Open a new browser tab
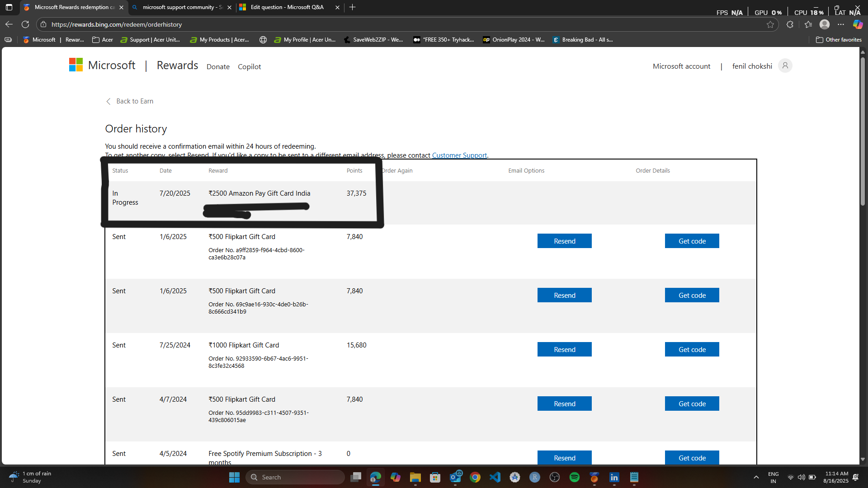This screenshot has width=868, height=488. pyautogui.click(x=353, y=7)
